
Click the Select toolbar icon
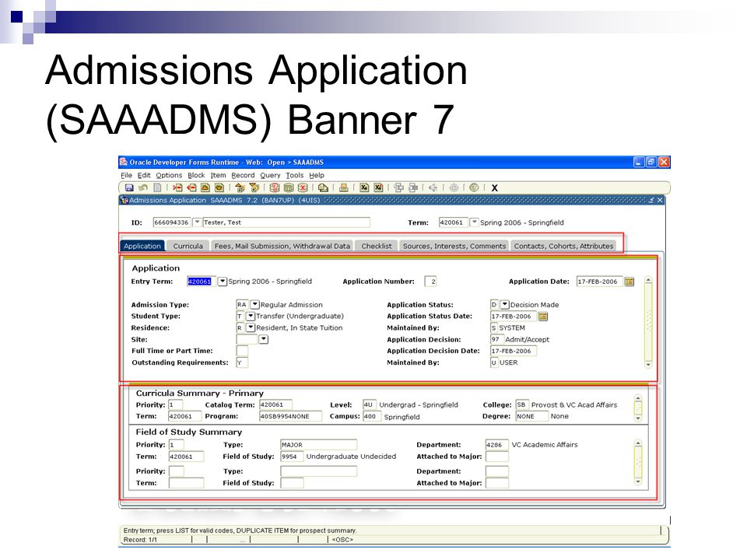(157, 187)
